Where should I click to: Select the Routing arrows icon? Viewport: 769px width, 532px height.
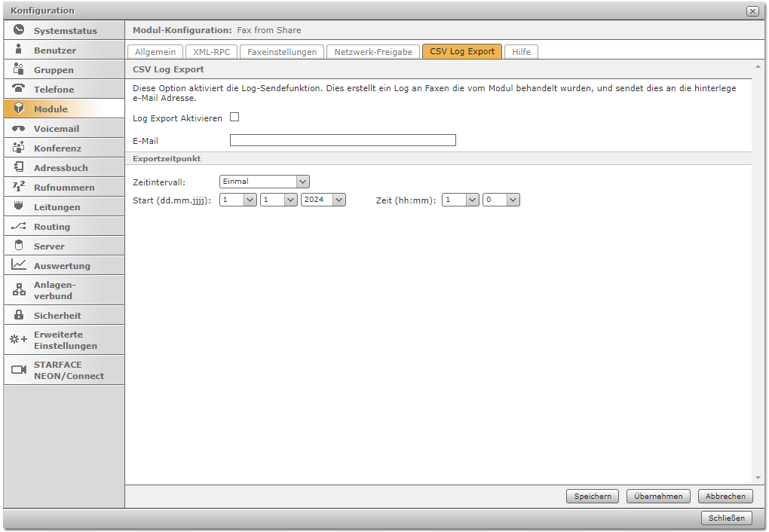pos(19,227)
